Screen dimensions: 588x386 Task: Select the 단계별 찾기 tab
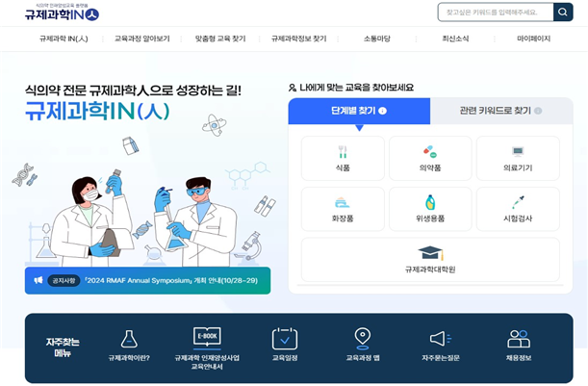pos(359,111)
